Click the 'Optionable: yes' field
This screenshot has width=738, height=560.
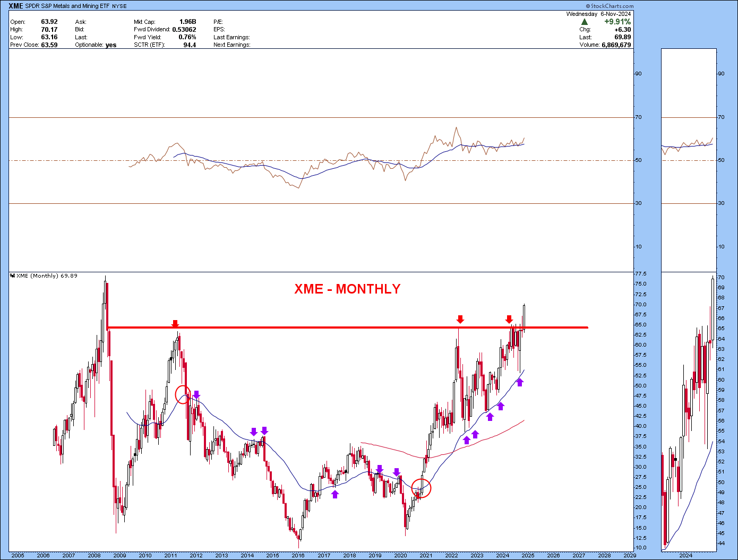pyautogui.click(x=96, y=45)
